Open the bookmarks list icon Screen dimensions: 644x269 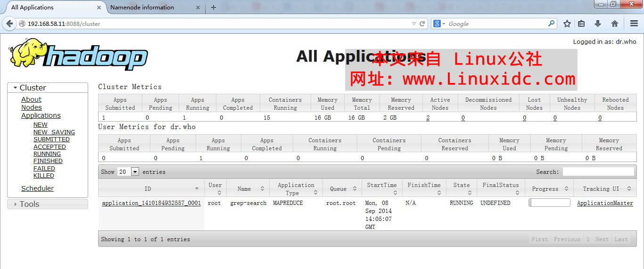(582, 24)
